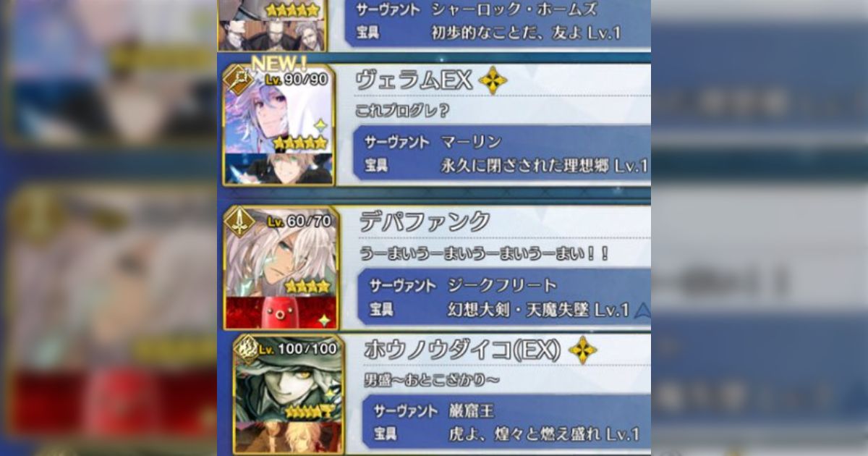
Task: Click the five-star rating on Merlin's portrait
Action: [300, 143]
